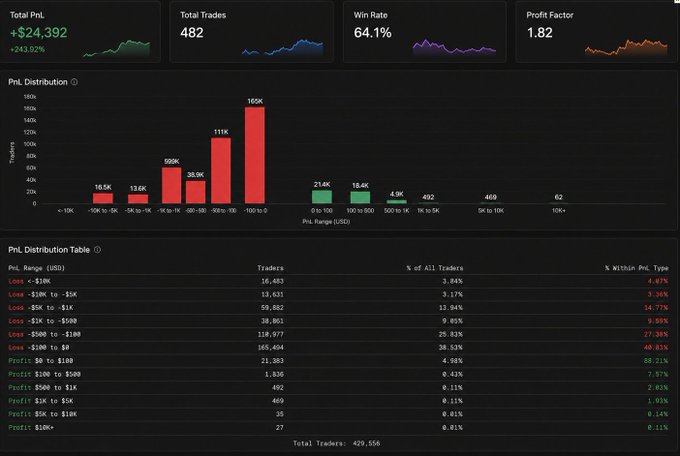Click the 'PnL Range (USD)' table column header
The width and height of the screenshot is (680, 456).
click(36, 268)
